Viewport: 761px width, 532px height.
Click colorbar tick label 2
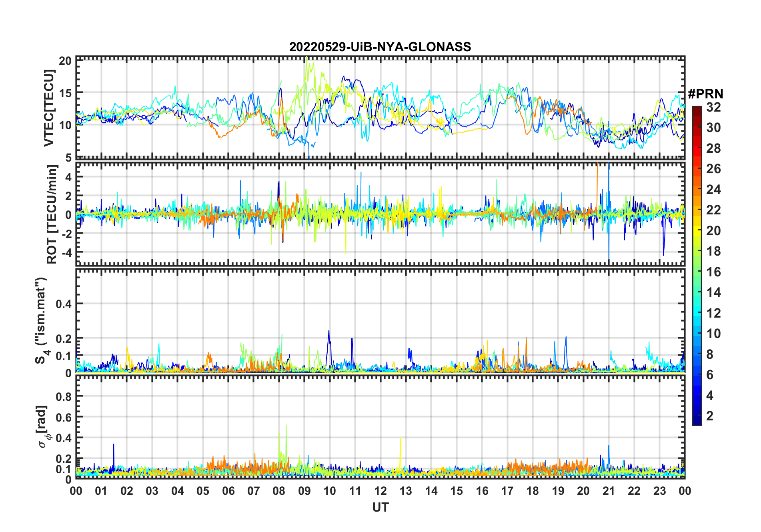tap(710, 416)
